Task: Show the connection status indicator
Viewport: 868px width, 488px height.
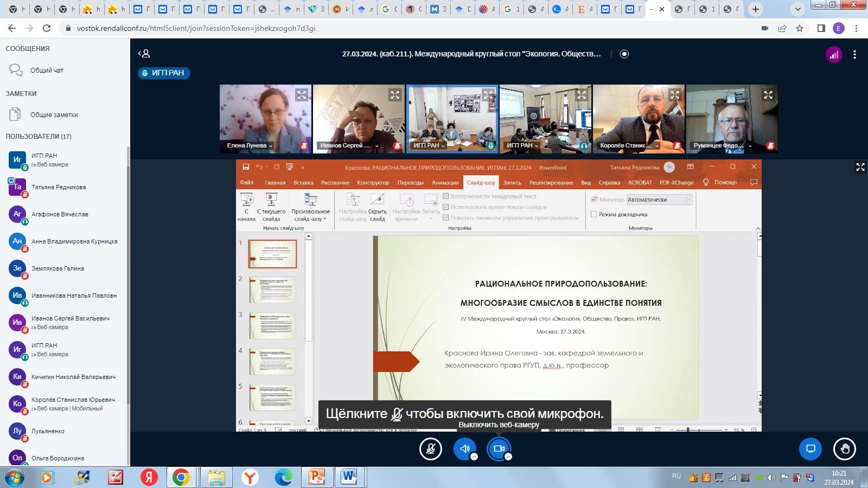Action: click(834, 54)
